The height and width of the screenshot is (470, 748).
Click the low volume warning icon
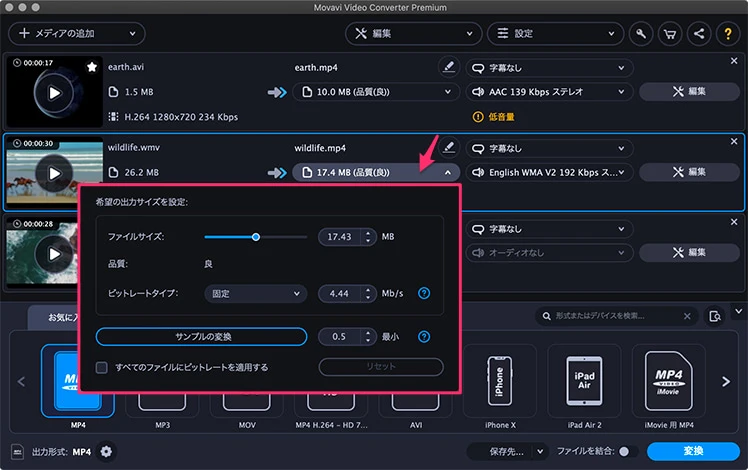[x=478, y=117]
